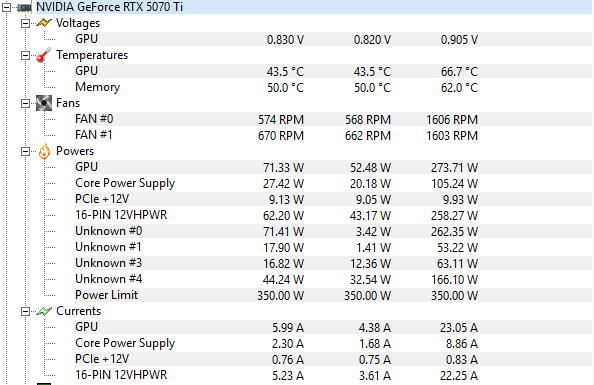The height and width of the screenshot is (385, 594).
Task: Click the Temperatures thermometer icon
Action: click(x=44, y=55)
